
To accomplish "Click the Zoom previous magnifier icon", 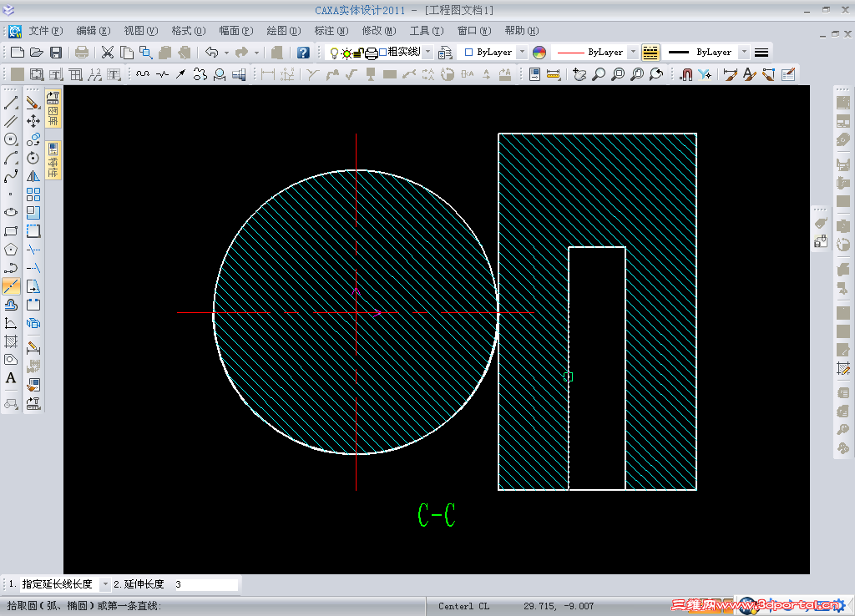I will tap(656, 74).
